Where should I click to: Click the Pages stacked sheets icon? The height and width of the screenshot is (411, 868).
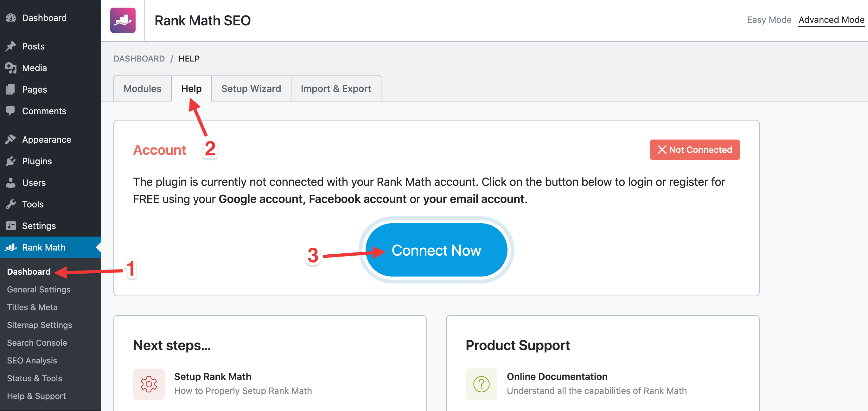coord(11,89)
